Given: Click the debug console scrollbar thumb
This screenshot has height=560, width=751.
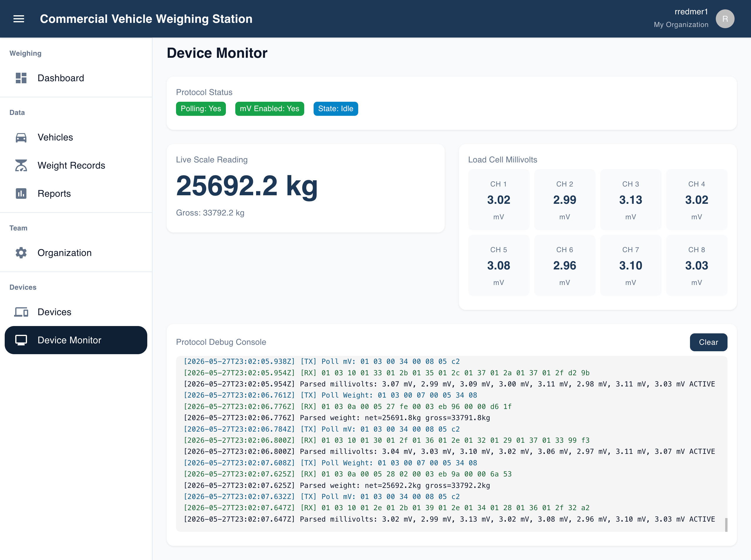Looking at the screenshot, I should click(x=726, y=525).
